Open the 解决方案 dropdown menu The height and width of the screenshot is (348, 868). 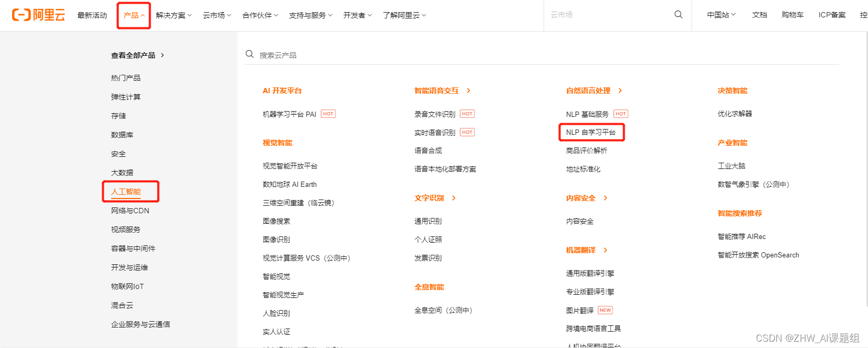174,15
